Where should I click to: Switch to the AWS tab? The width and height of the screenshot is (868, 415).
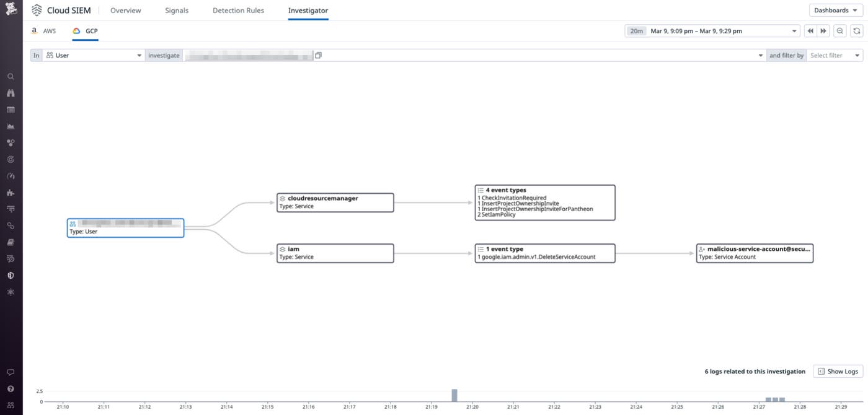[x=44, y=31]
